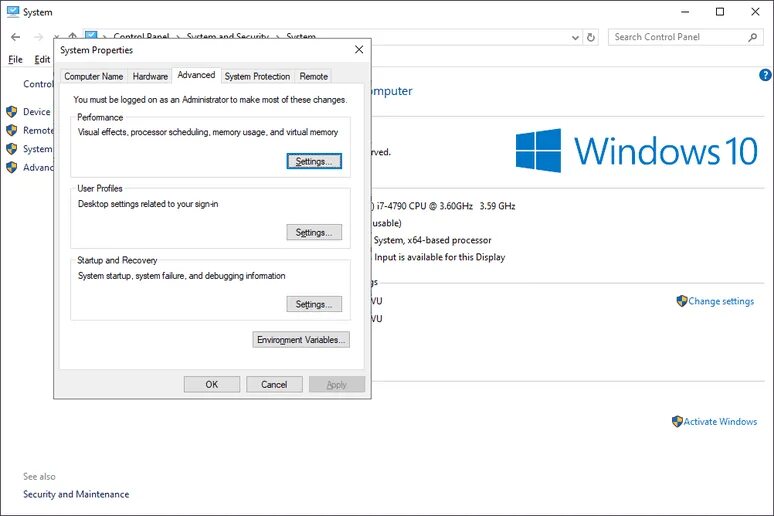
Task: Click Activate Windows link
Action: (720, 422)
